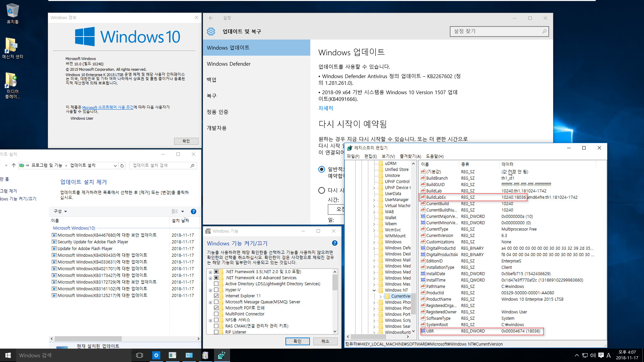Open the 정품 인증 settings page
This screenshot has width=644, height=362.
256,112
